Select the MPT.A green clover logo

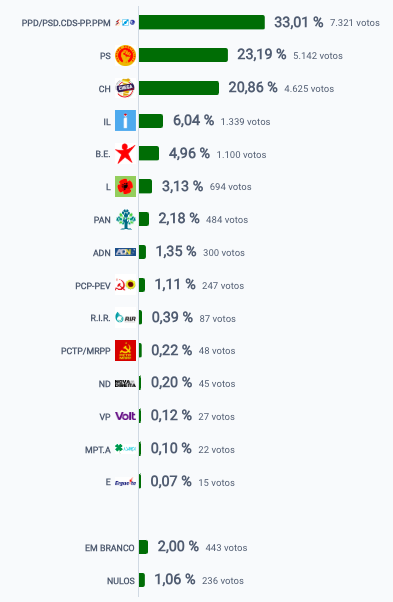point(125,448)
